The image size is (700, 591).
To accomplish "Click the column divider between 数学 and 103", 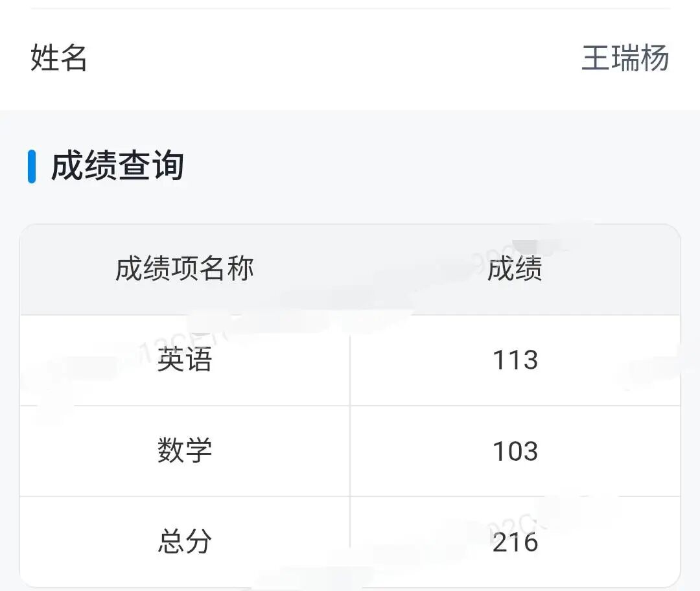I will point(350,451).
